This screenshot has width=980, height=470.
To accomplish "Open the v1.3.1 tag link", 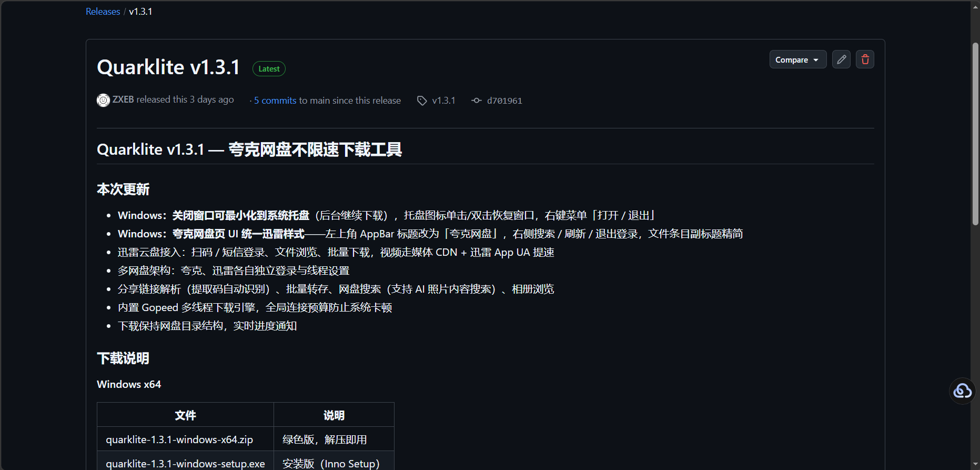I will [443, 101].
